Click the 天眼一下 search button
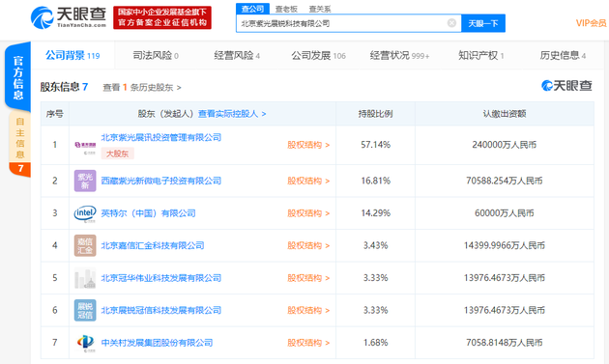The image size is (609, 364). [x=483, y=23]
